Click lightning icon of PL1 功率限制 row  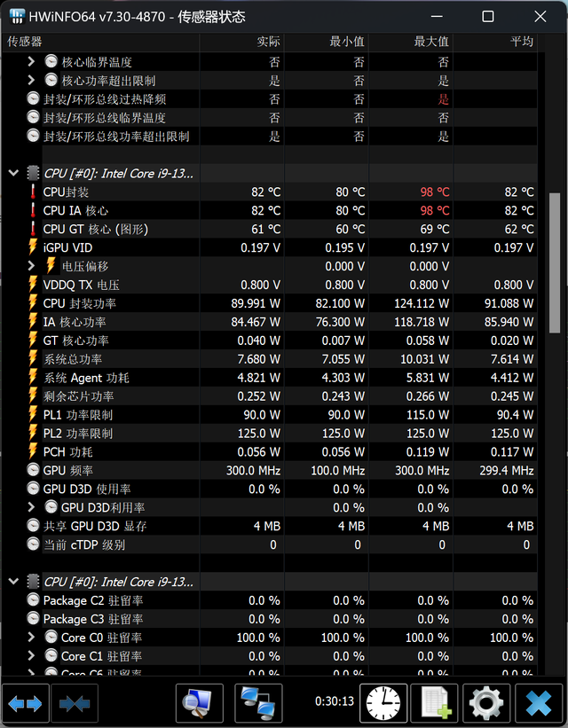pyautogui.click(x=33, y=415)
